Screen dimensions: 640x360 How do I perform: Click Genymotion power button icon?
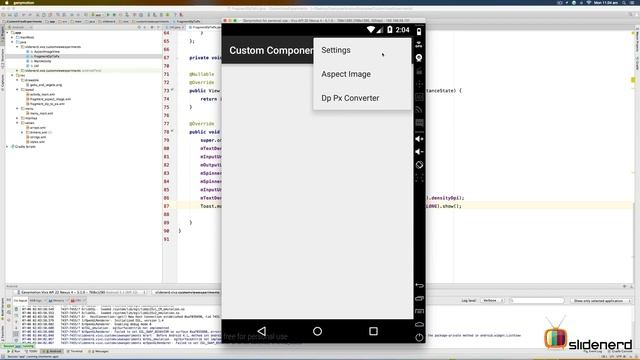pos(419,338)
